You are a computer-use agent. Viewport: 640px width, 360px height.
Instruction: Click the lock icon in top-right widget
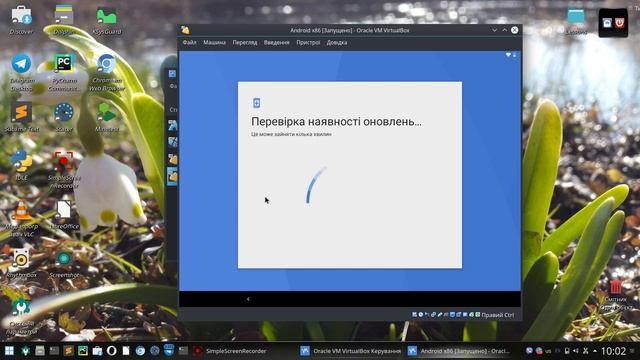click(607, 23)
